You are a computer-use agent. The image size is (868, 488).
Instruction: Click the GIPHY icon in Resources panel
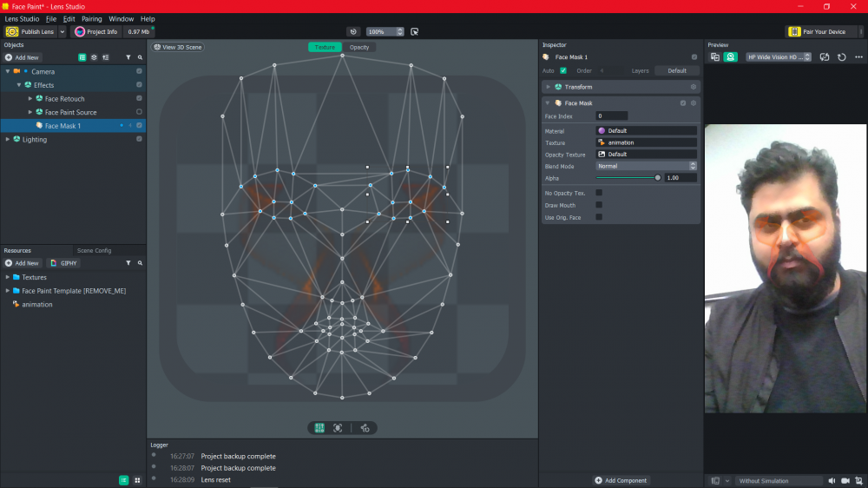(64, 262)
